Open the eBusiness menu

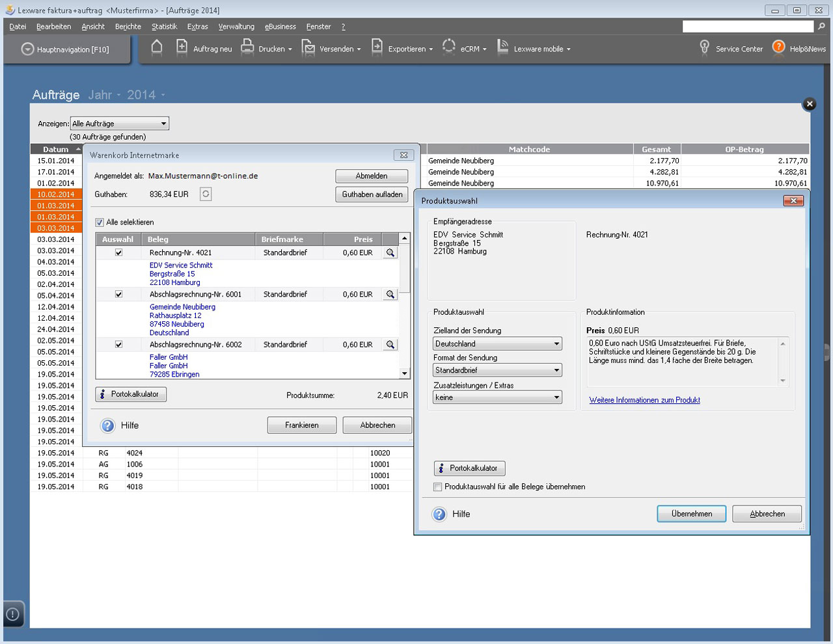280,27
